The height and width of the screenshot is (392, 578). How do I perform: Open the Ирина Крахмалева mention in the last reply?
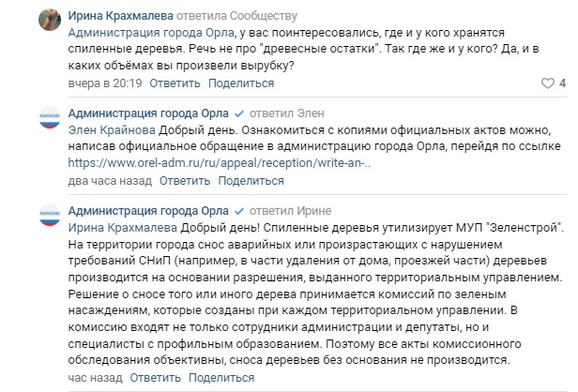[x=123, y=228]
